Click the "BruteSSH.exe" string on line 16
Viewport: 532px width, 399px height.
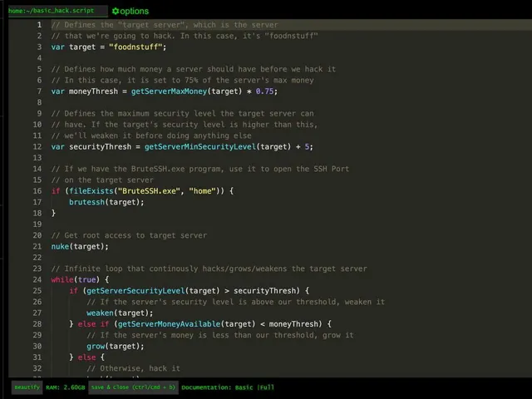point(149,191)
